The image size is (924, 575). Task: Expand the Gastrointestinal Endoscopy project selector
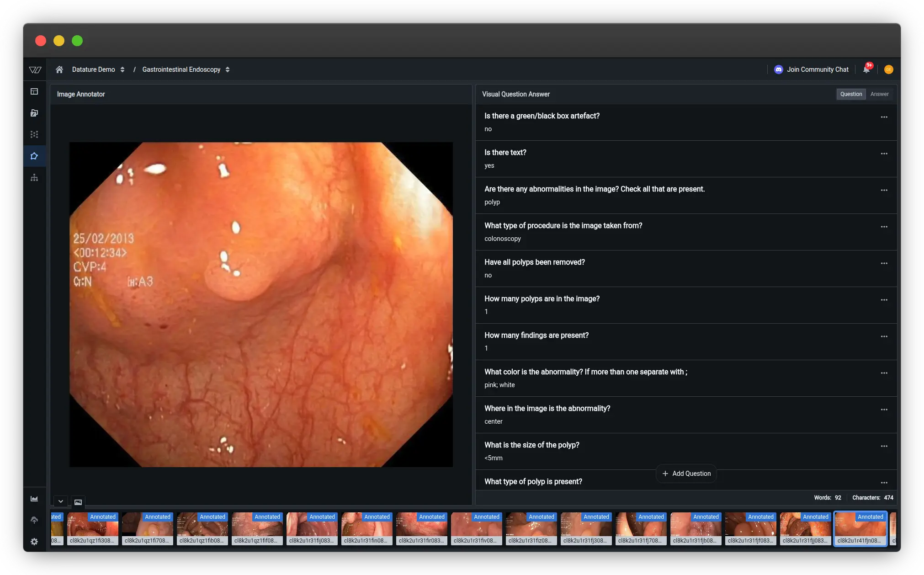[186, 69]
